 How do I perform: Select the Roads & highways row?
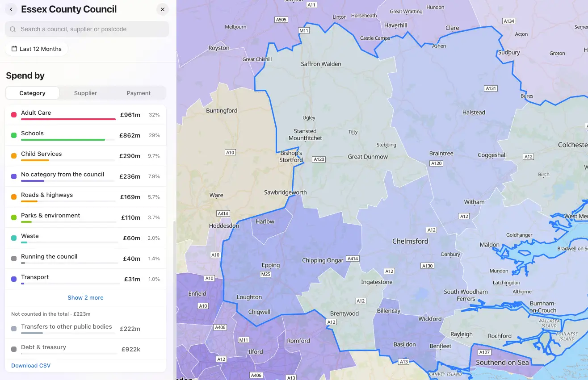coord(85,197)
